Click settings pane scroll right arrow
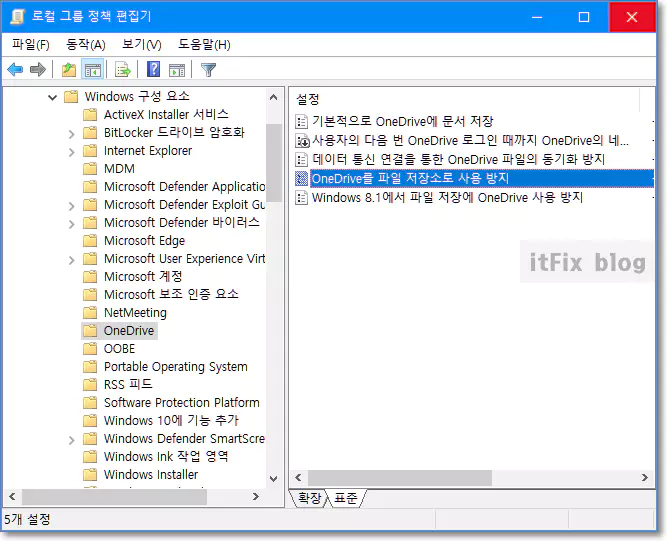The width and height of the screenshot is (667, 541). [x=645, y=478]
